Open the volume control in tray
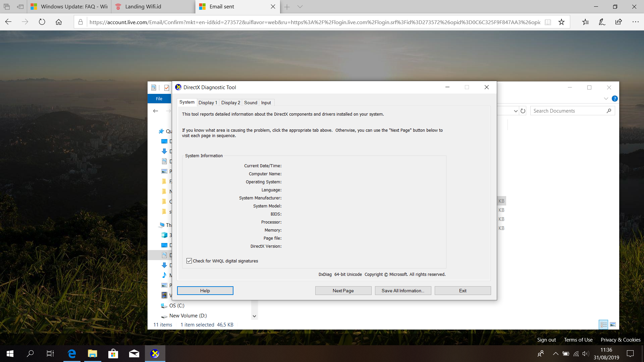This screenshot has height=362, width=644. click(x=586, y=354)
